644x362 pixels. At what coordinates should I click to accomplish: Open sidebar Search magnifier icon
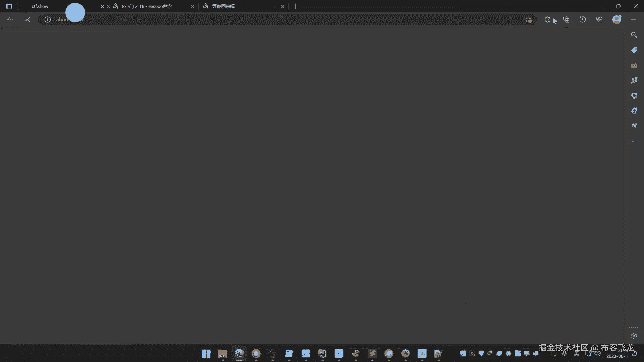point(634,35)
